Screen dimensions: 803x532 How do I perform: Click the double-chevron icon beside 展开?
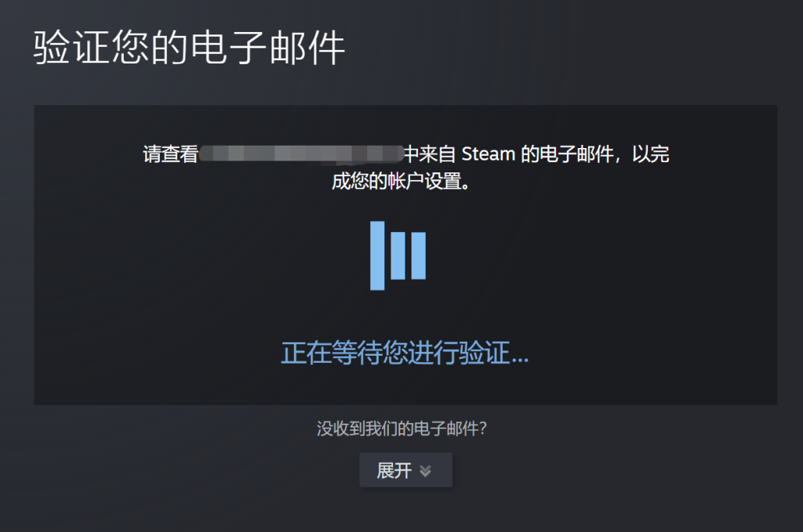(425, 471)
